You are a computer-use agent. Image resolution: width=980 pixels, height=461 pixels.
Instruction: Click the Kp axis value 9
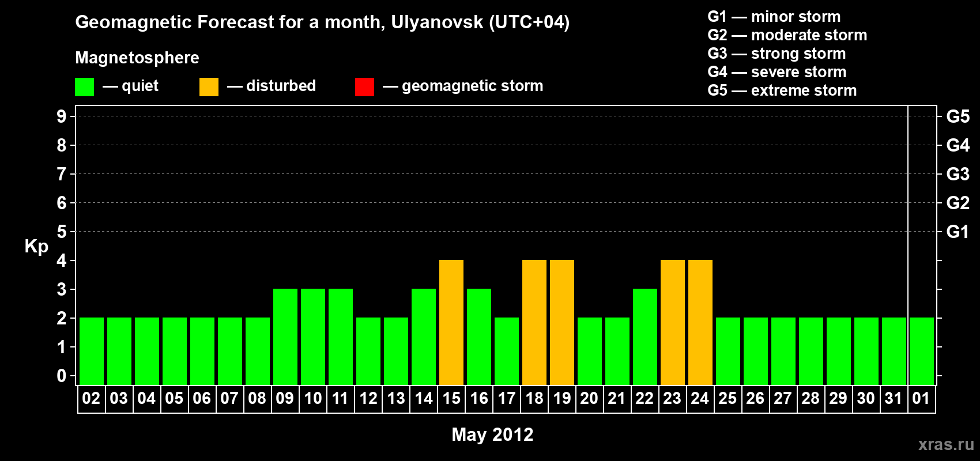[x=62, y=116]
